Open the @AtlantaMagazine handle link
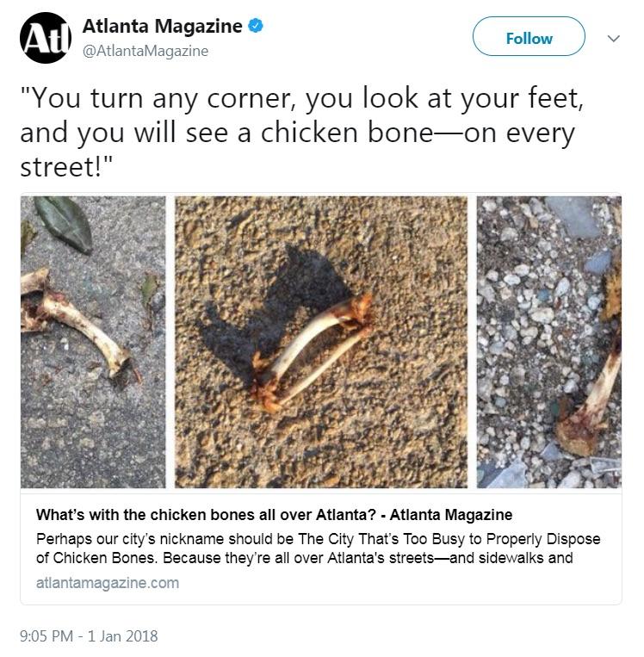Viewport: 644px width, 657px height. coord(146,51)
